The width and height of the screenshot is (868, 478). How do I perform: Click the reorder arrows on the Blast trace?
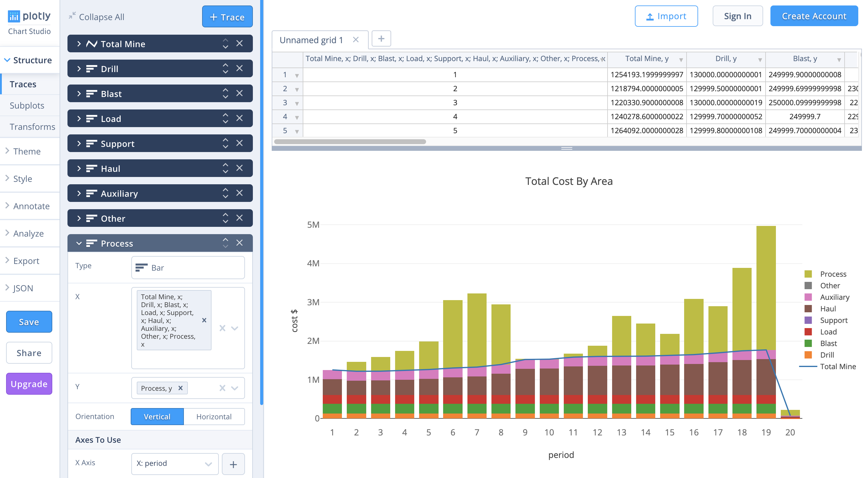click(x=225, y=93)
